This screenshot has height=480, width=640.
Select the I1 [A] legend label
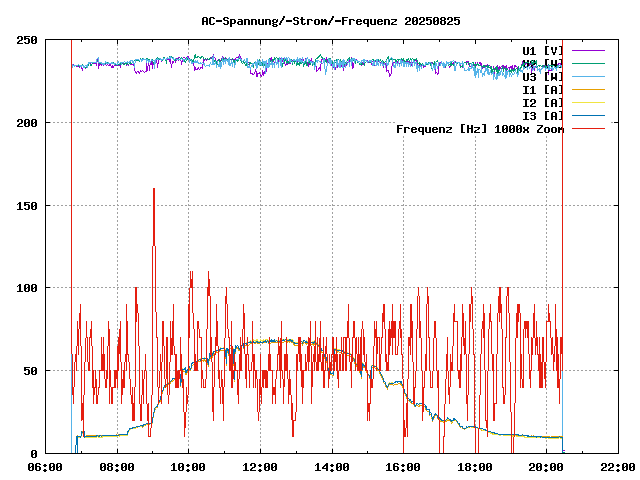542,89
